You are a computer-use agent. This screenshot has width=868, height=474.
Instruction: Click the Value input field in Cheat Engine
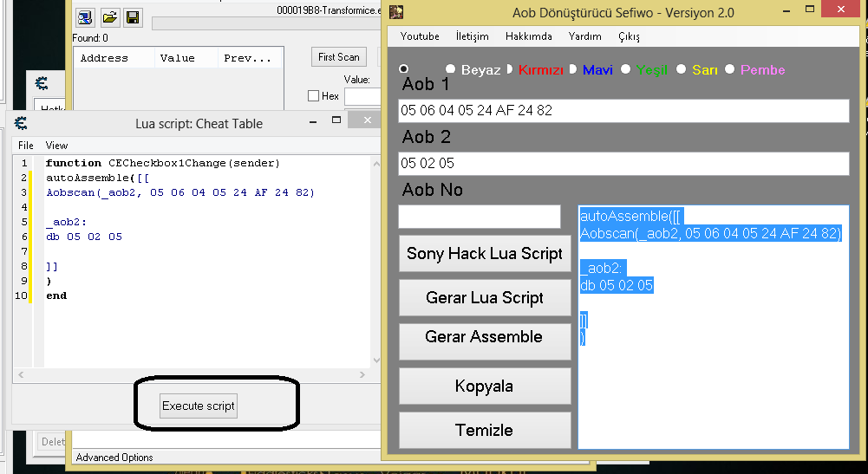pos(363,96)
